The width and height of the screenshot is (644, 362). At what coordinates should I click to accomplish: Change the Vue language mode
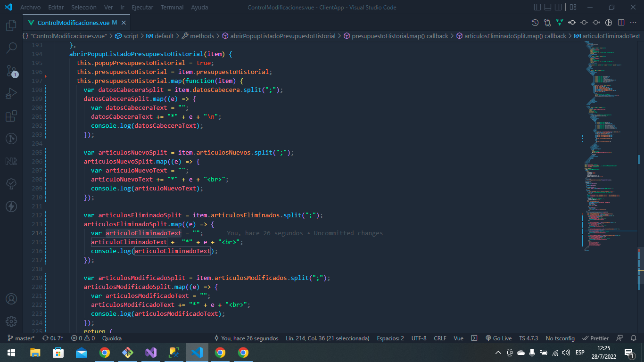(x=458, y=338)
